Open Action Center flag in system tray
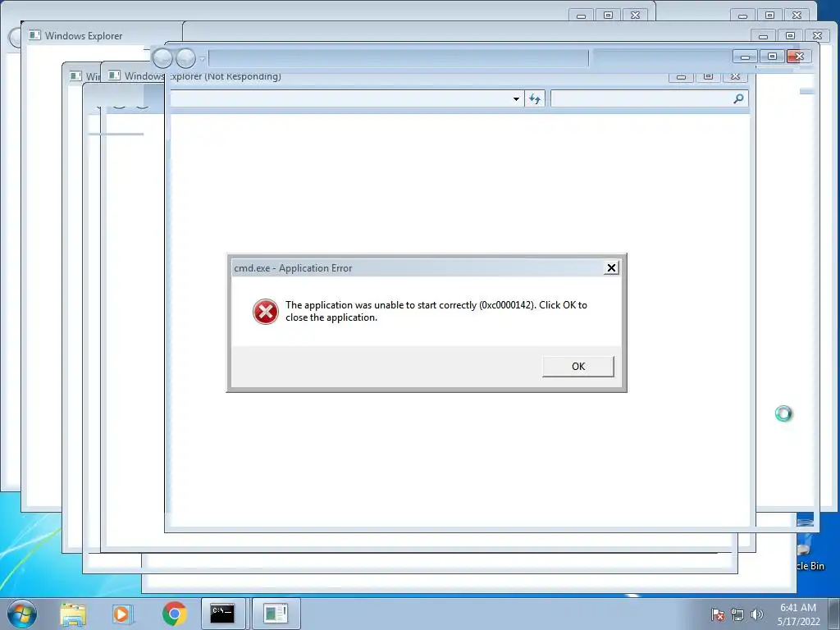This screenshot has width=840, height=630. point(717,614)
